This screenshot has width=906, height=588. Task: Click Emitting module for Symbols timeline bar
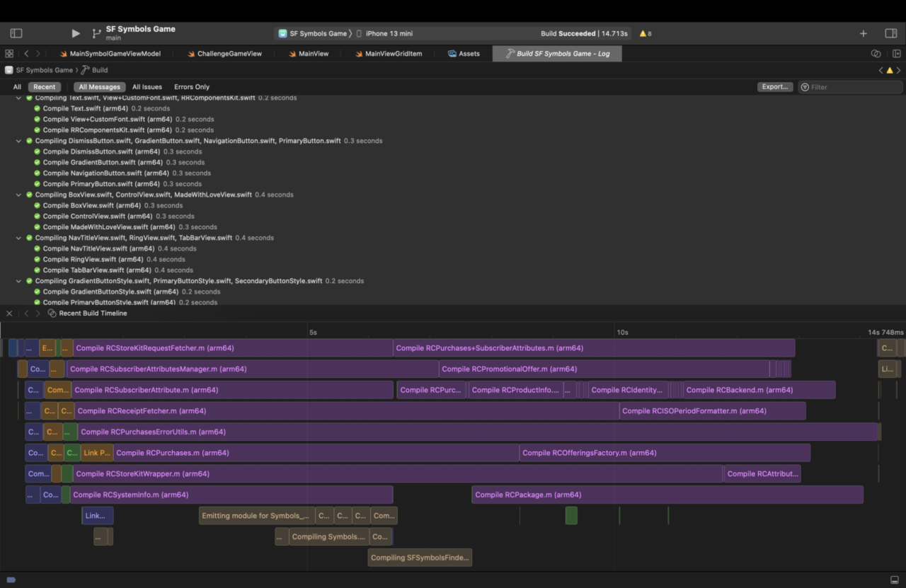(257, 516)
